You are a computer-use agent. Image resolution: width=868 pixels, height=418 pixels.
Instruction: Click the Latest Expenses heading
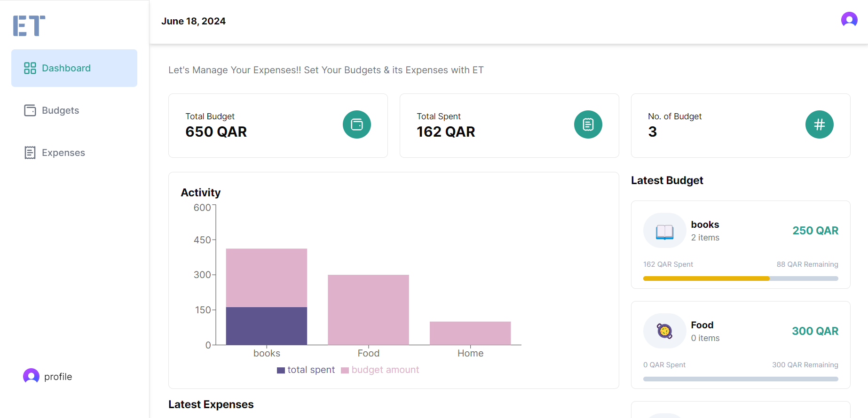[x=211, y=404]
